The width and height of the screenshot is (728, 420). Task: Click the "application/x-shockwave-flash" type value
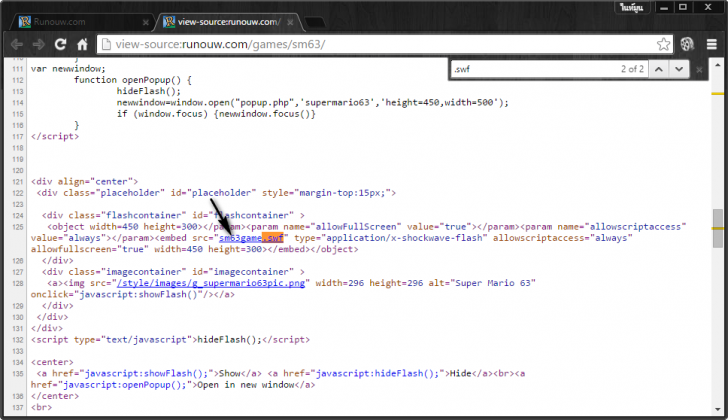(x=405, y=238)
